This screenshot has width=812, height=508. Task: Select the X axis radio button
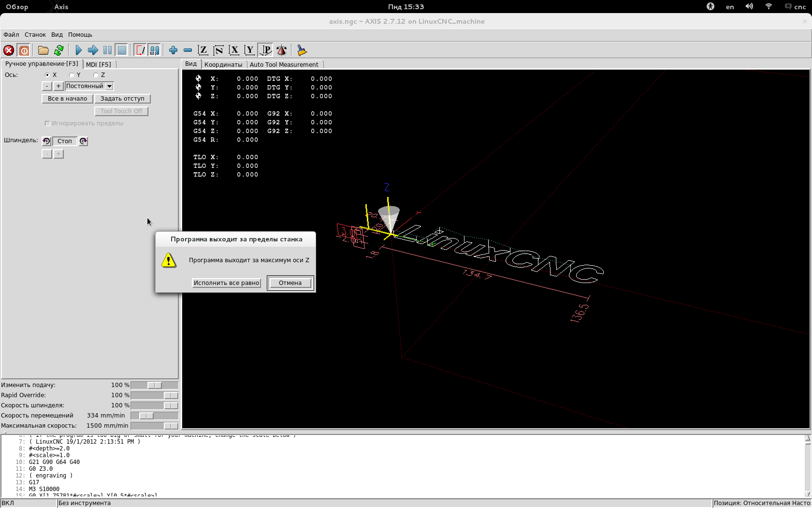(x=47, y=75)
